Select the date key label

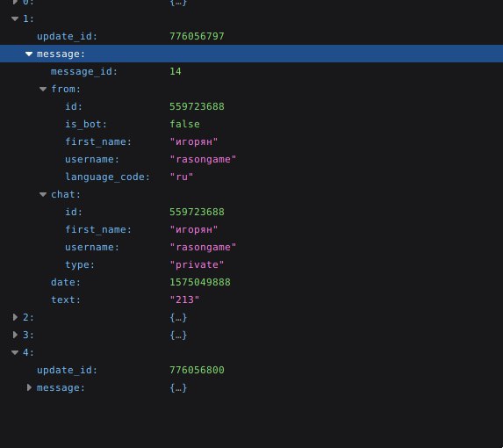point(66,282)
